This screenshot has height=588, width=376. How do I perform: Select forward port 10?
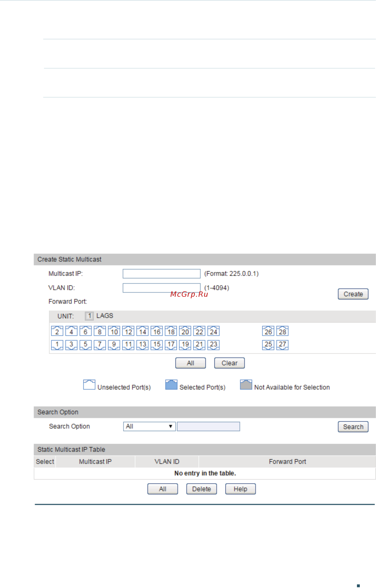click(114, 331)
